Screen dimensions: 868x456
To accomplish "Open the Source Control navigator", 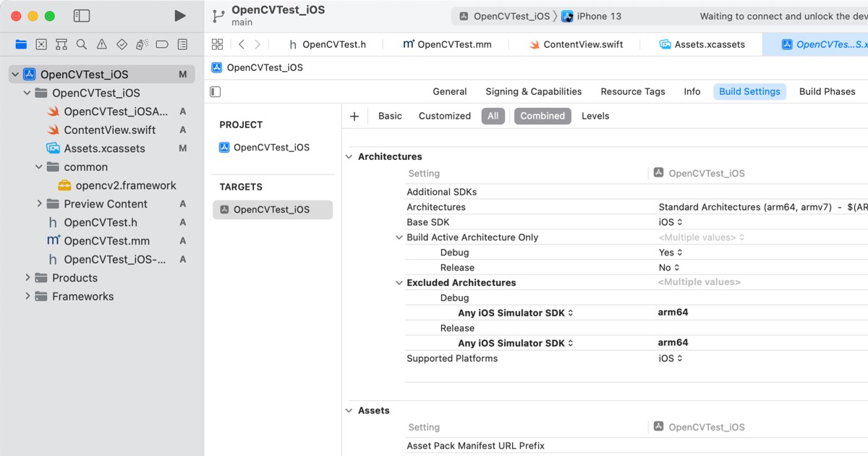I will (41, 44).
